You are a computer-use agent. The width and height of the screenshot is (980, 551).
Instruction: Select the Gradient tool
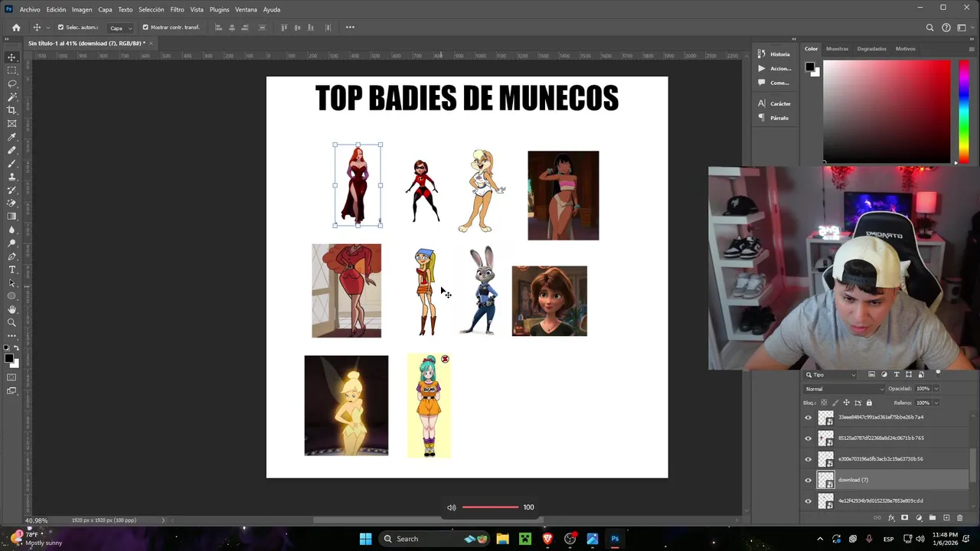(x=11, y=217)
